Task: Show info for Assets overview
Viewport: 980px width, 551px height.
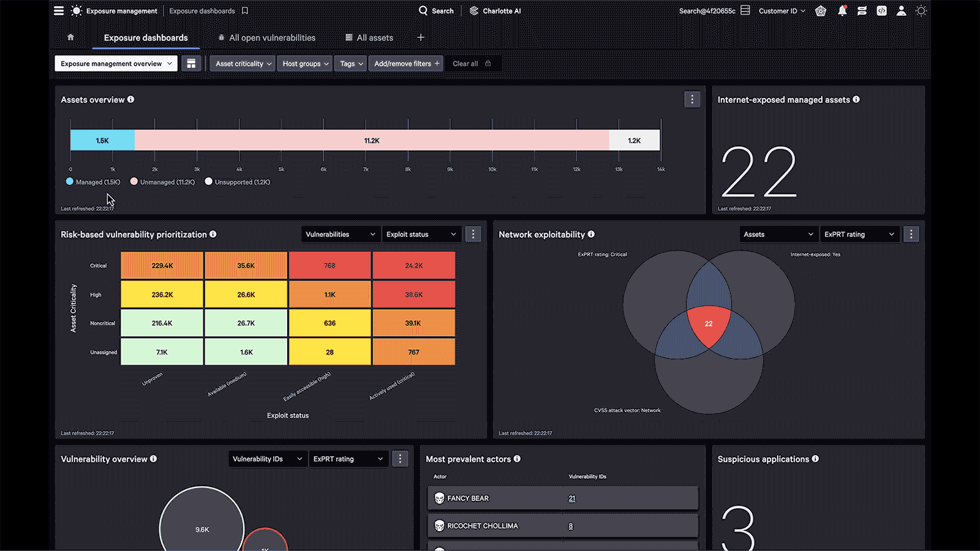Action: [x=130, y=99]
